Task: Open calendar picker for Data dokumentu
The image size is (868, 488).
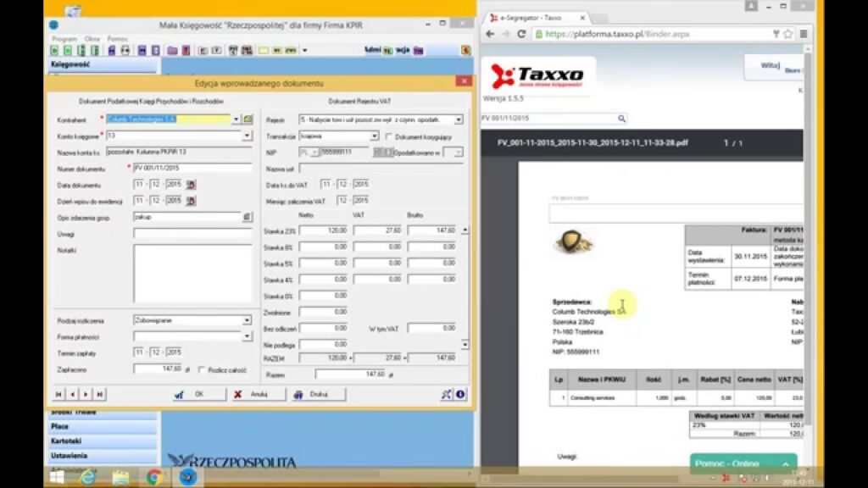Action: pyautogui.click(x=191, y=184)
